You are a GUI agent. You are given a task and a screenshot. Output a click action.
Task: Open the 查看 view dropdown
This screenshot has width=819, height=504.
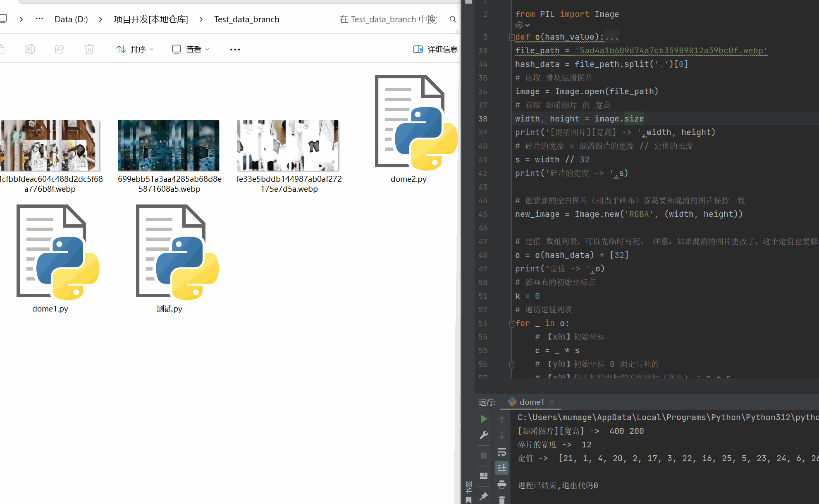point(191,49)
